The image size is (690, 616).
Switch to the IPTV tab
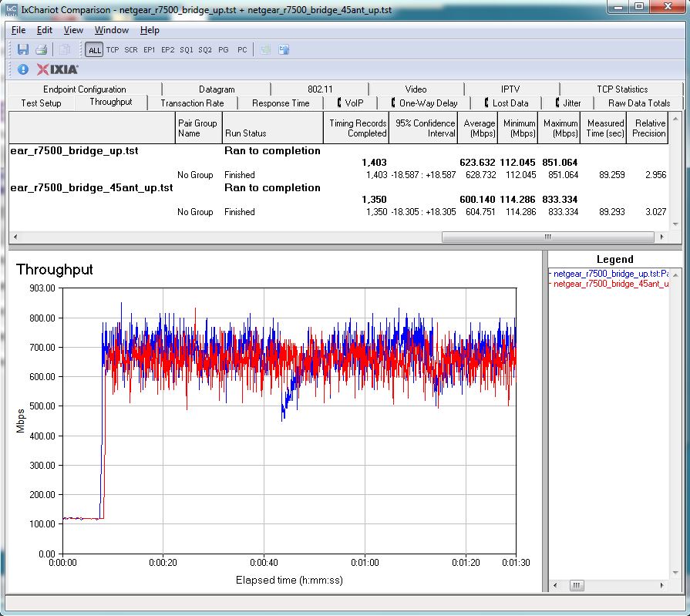click(x=510, y=89)
